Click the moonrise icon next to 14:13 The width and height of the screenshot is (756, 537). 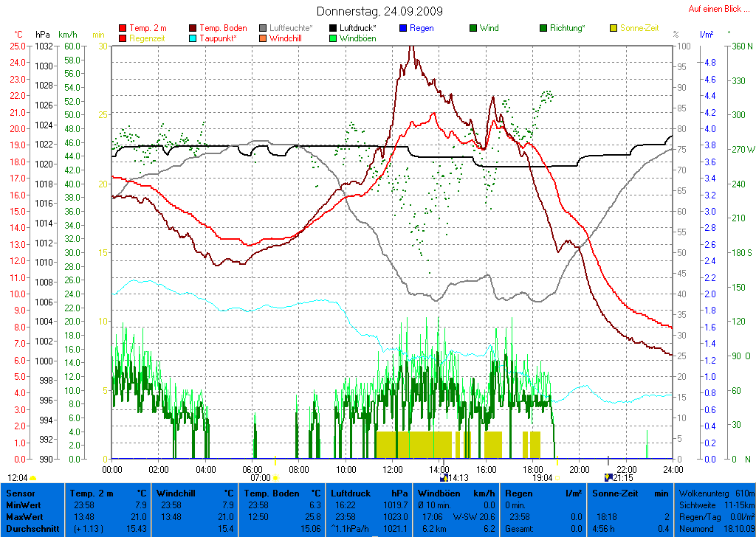click(444, 478)
